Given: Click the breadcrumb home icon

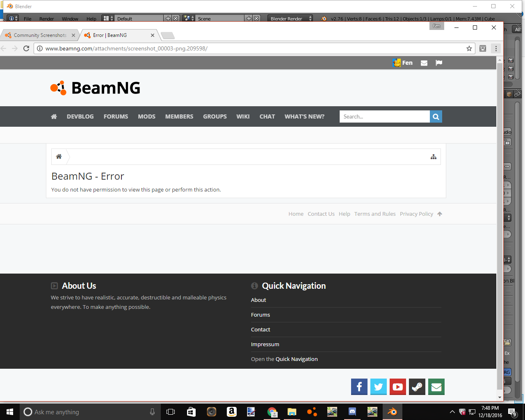Looking at the screenshot, I should 59,156.
